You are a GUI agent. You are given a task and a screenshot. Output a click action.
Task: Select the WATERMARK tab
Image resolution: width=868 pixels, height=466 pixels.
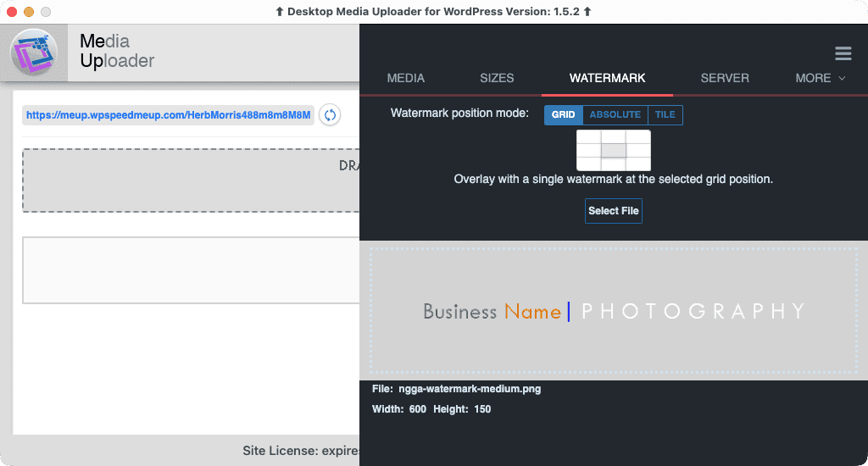[607, 78]
